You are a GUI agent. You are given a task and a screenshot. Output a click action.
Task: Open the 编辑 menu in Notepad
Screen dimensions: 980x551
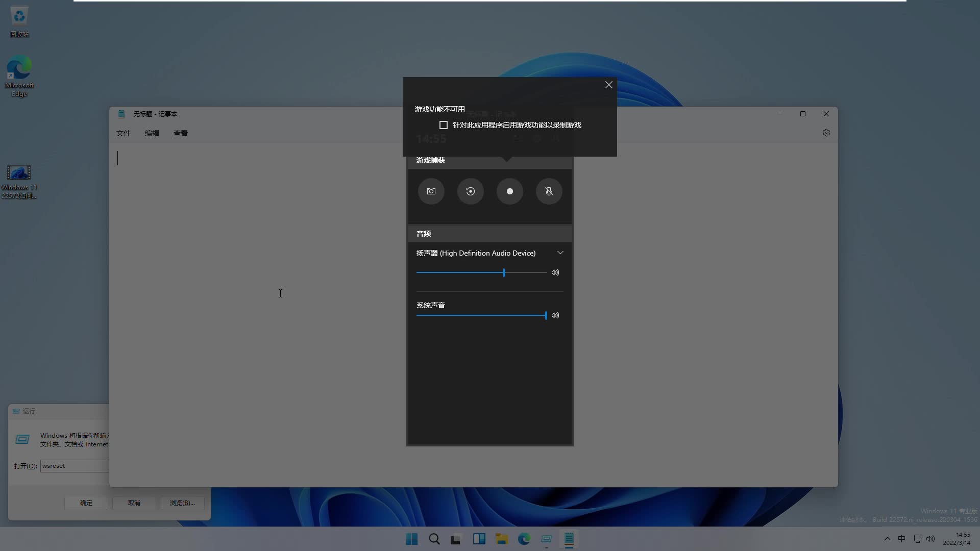pyautogui.click(x=152, y=133)
